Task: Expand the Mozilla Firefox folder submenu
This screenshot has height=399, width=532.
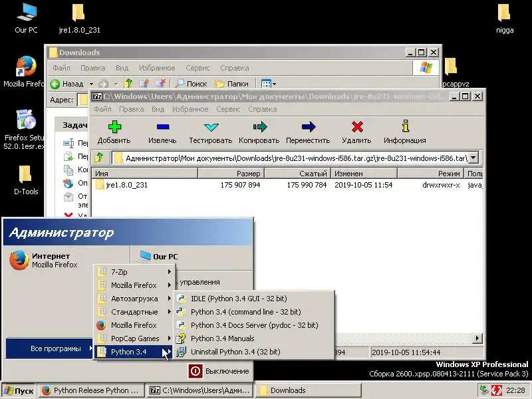Action: 134,285
